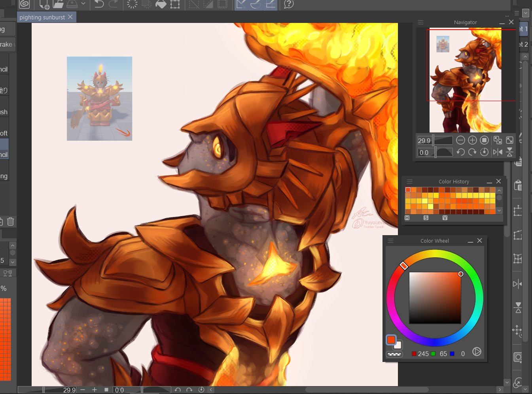Click the S sort button in Color History

click(x=426, y=218)
